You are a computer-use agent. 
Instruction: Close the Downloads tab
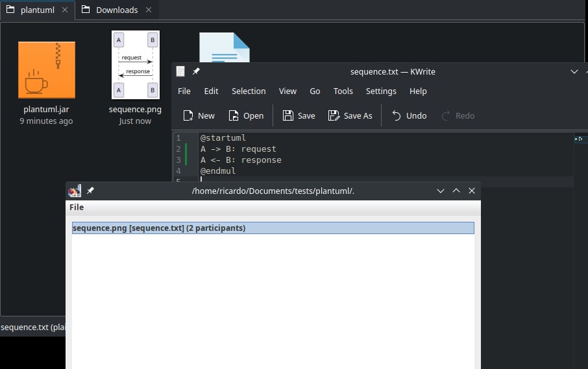pyautogui.click(x=149, y=10)
